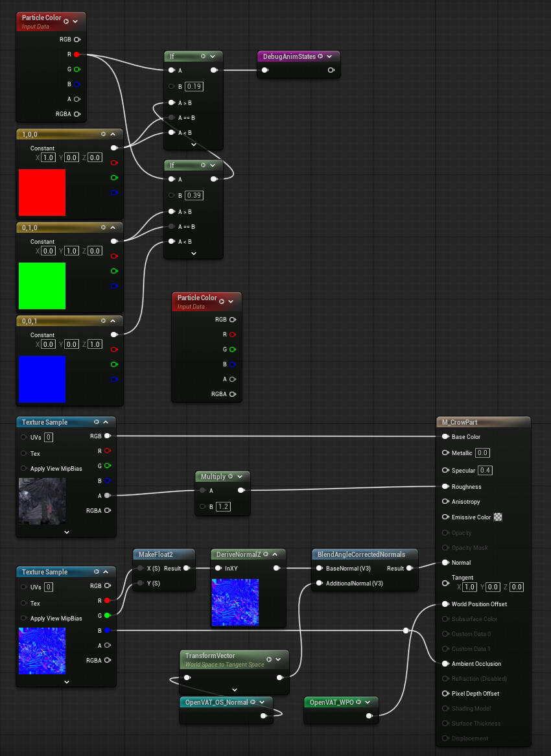The width and height of the screenshot is (551, 756).
Task: Click the World Position Offset input pin
Action: (x=445, y=604)
